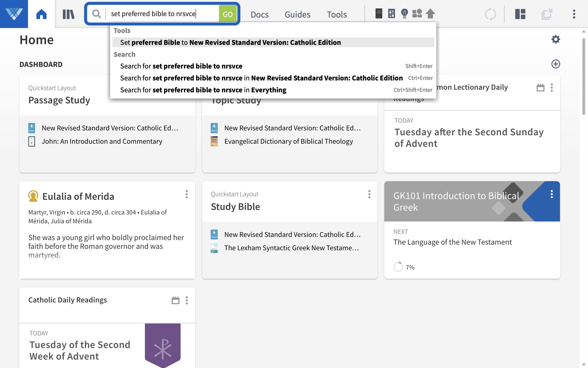Image resolution: width=588 pixels, height=368 pixels.
Task: Open calendar on Catholic Daily Readings card
Action: click(x=175, y=300)
